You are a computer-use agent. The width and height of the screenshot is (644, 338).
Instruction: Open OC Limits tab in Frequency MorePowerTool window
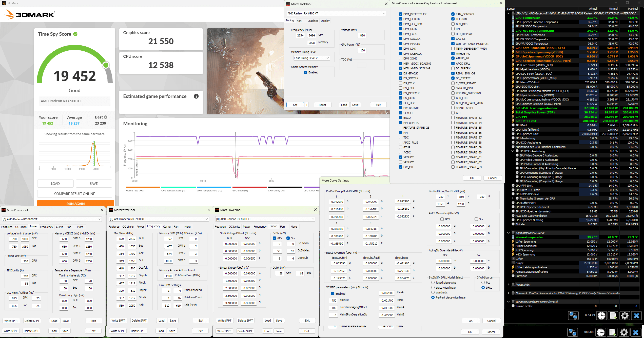point(128,227)
